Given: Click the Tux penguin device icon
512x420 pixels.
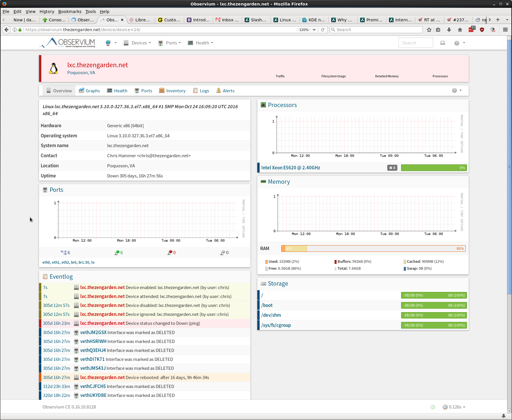Looking at the screenshot, I should click(54, 69).
